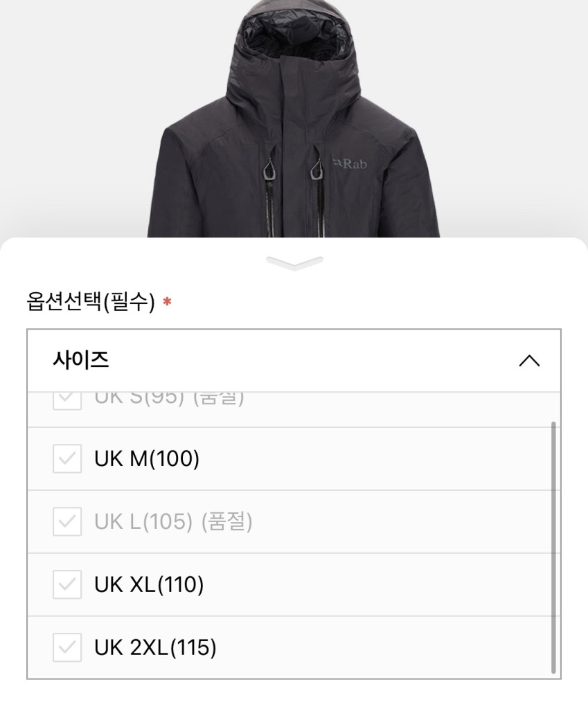Check the UK 2XL(115) checkbox
Viewport: 588px width, 709px height.
pyautogui.click(x=67, y=648)
